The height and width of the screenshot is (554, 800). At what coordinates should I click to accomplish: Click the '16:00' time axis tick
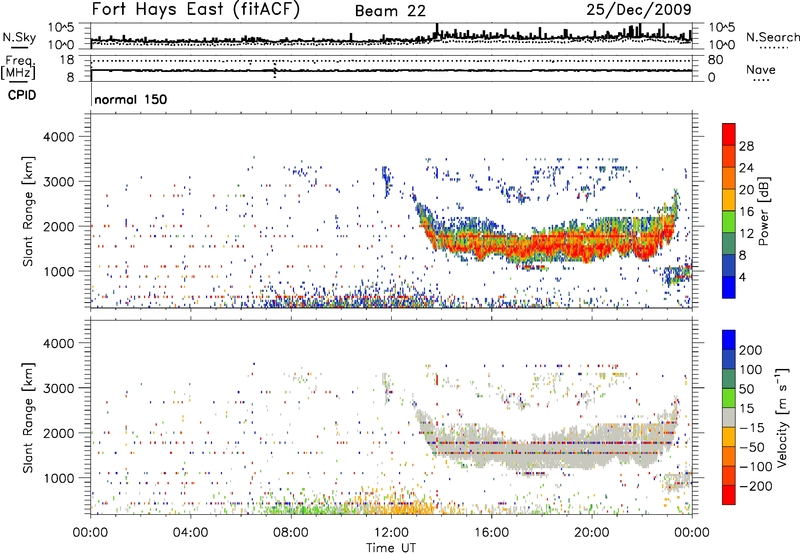(491, 533)
